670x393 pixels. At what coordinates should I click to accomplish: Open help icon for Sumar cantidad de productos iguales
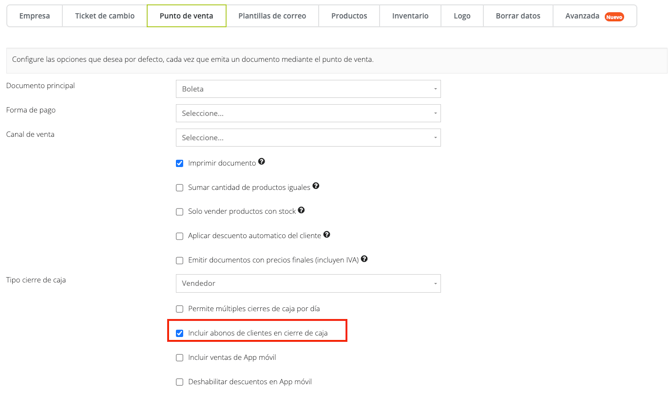316,186
